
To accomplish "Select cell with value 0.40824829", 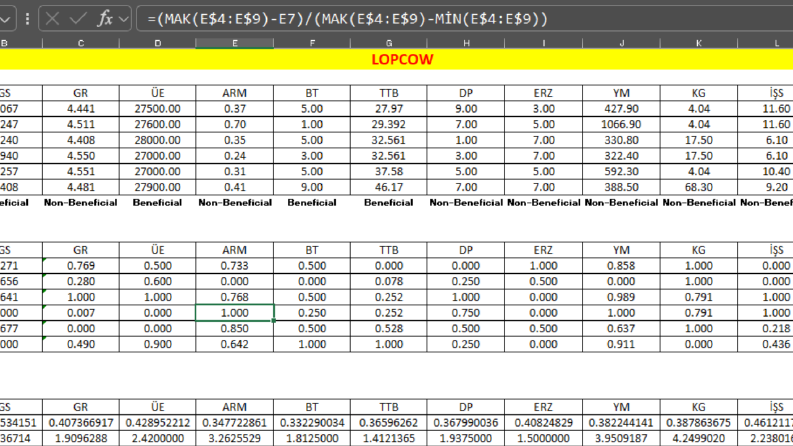I will point(544,423).
